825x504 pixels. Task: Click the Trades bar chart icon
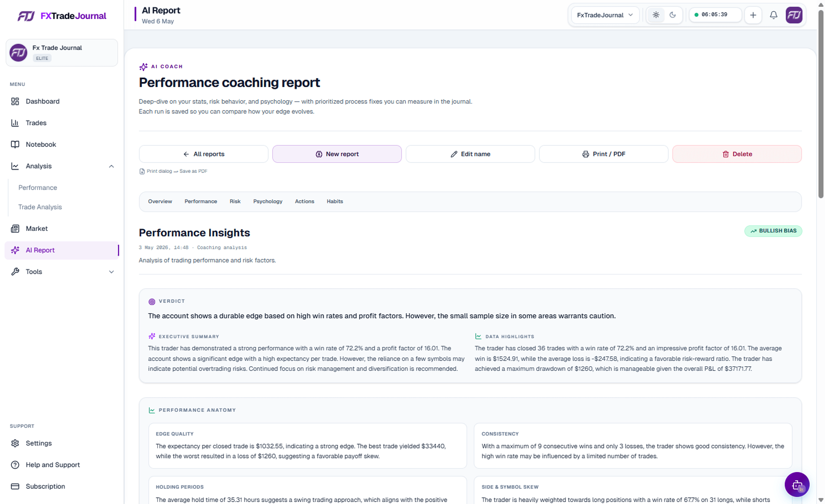coord(15,123)
